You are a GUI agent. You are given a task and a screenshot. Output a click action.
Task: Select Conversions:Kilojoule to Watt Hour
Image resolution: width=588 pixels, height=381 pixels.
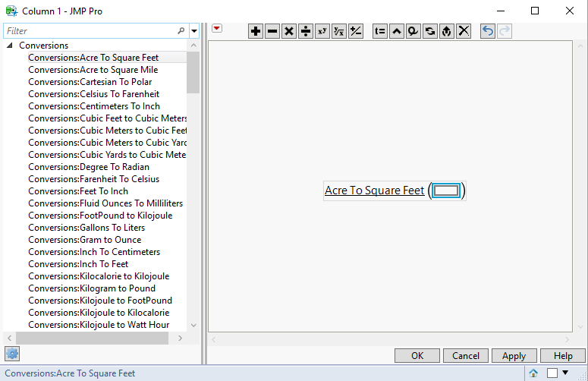click(99, 325)
